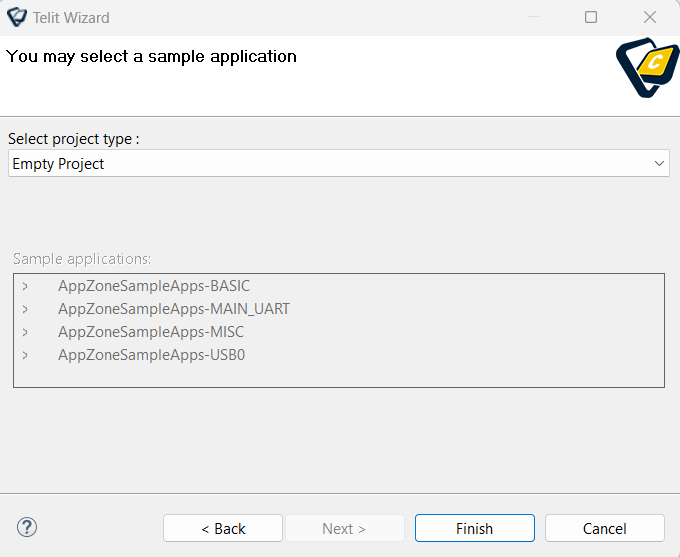Viewport: 680px width, 557px height.
Task: Cancel the Telit Wizard
Action: pos(605,528)
